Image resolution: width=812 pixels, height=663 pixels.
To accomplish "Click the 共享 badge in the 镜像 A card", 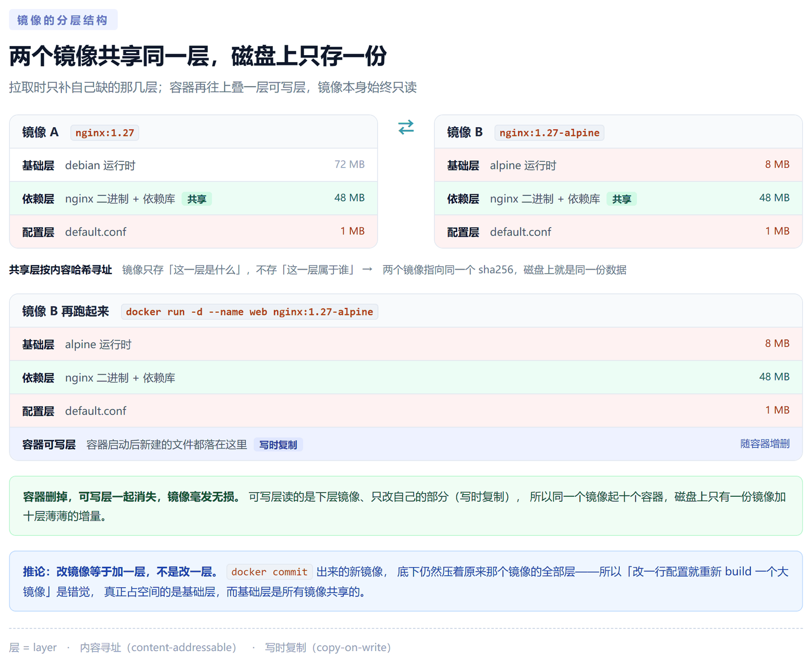I will pos(197,199).
